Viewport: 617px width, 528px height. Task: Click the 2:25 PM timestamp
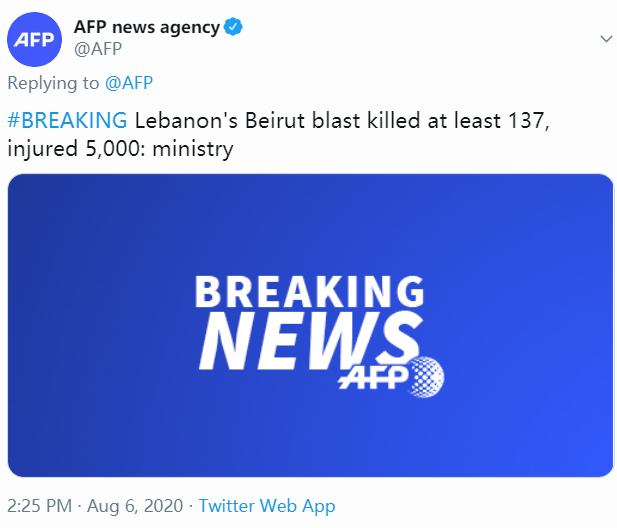coord(40,506)
